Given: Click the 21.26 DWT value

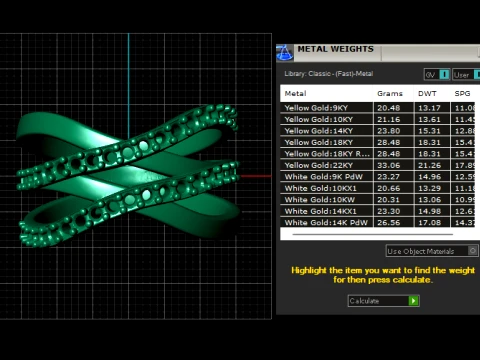Looking at the screenshot, I should [x=429, y=165].
